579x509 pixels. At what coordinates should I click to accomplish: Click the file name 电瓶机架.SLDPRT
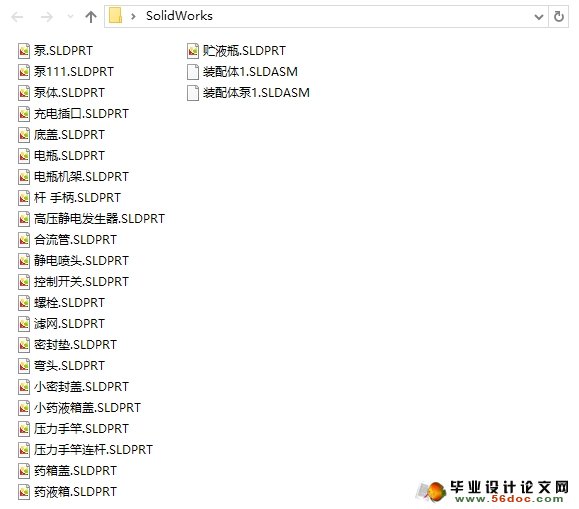point(81,177)
